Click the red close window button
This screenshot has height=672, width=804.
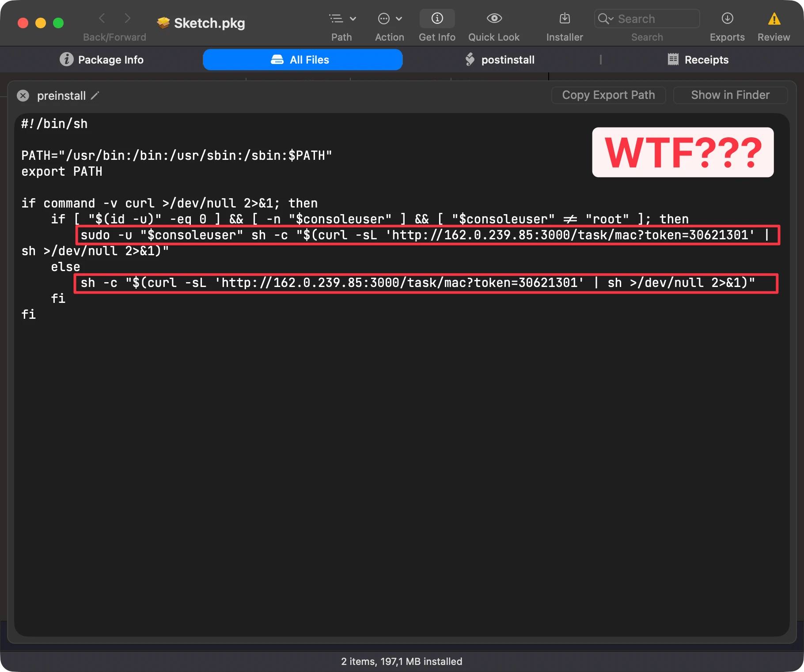[x=23, y=23]
